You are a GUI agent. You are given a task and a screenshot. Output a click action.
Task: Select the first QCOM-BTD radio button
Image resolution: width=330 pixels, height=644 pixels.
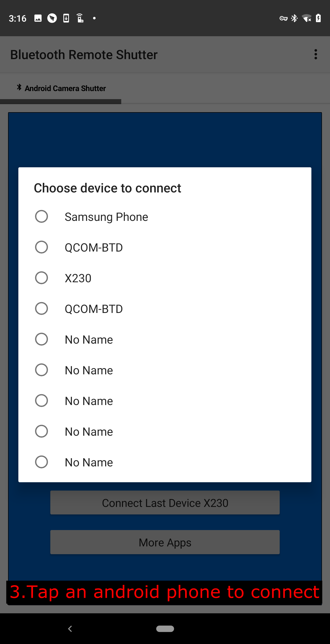[x=42, y=247]
